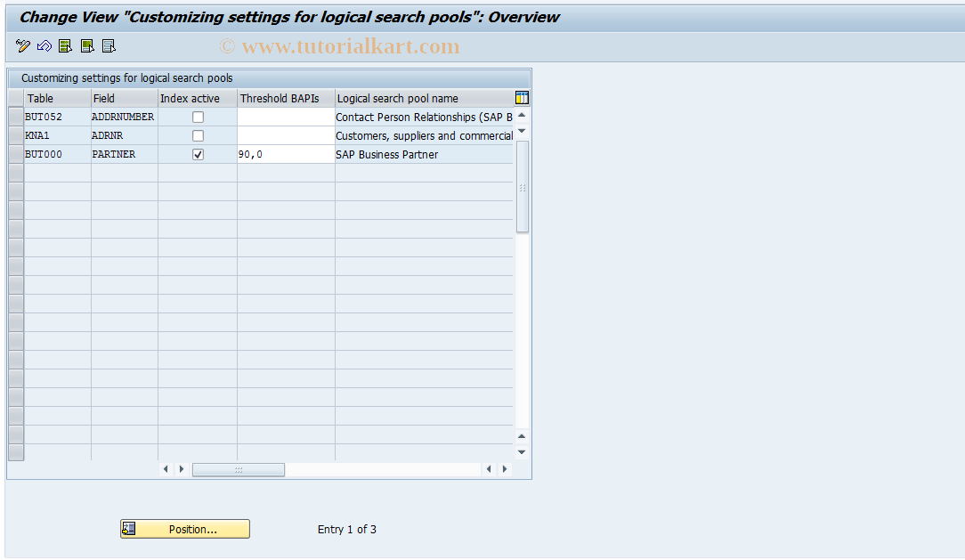Enable Index active for KNA1 row
This screenshot has width=965, height=560.
pos(198,135)
